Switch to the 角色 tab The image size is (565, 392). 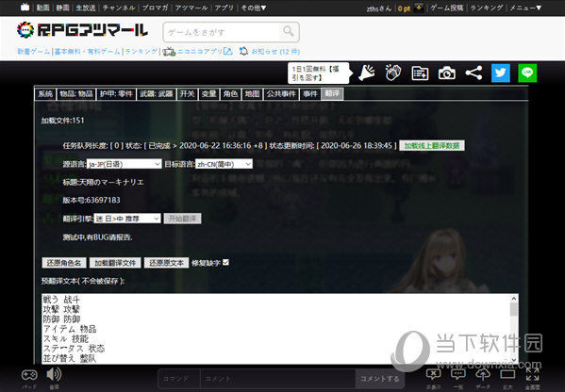230,94
